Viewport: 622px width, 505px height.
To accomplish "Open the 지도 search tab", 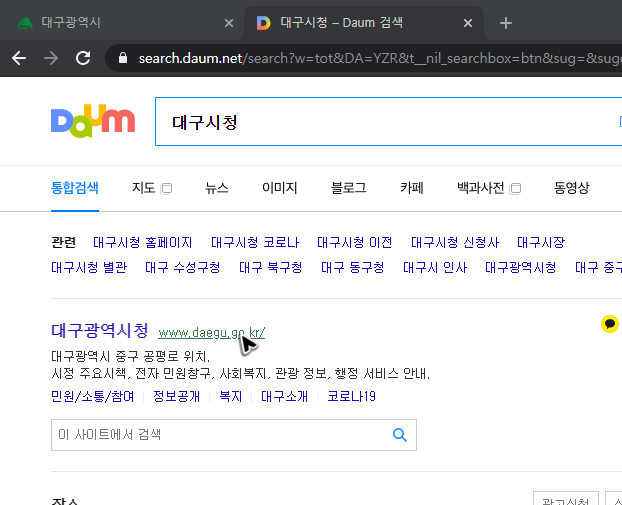I will pos(144,188).
